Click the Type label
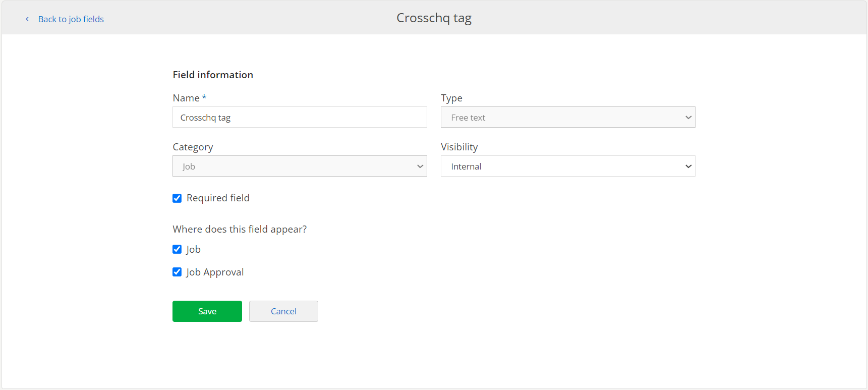 pos(451,98)
